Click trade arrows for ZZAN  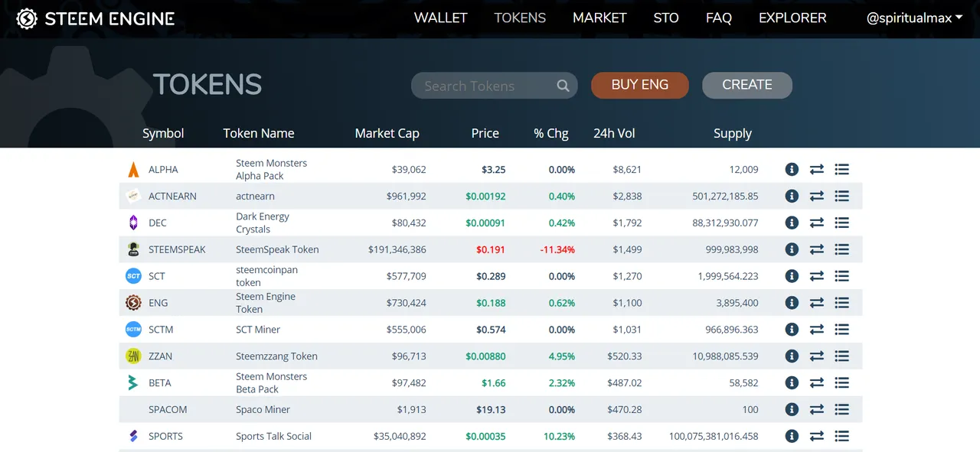click(817, 356)
